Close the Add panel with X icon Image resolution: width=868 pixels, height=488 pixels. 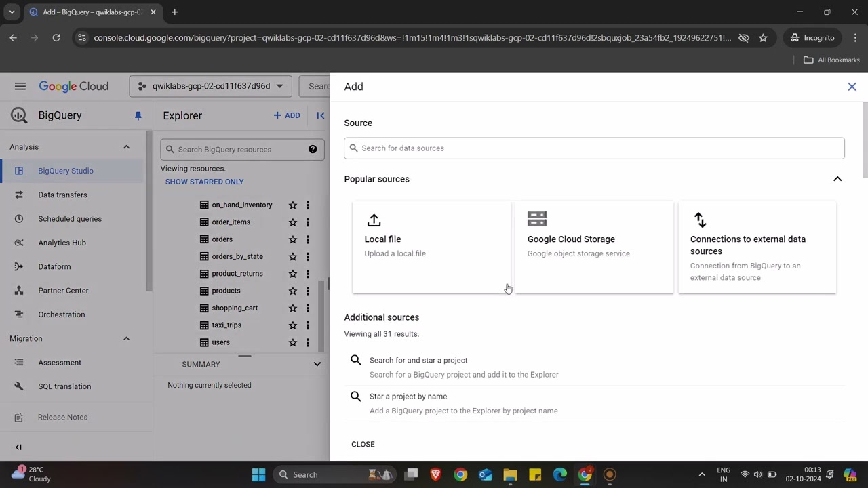[852, 87]
